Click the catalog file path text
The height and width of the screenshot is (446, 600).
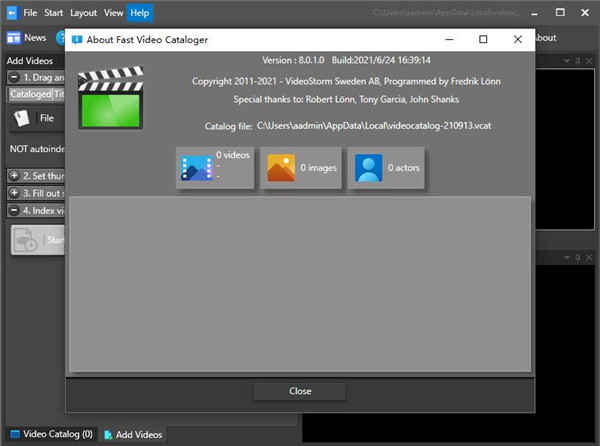pos(374,126)
